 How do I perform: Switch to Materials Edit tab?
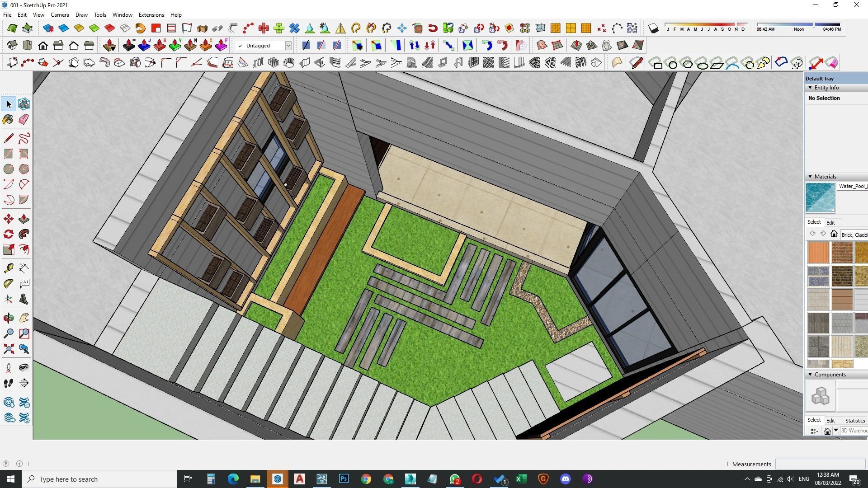[830, 223]
